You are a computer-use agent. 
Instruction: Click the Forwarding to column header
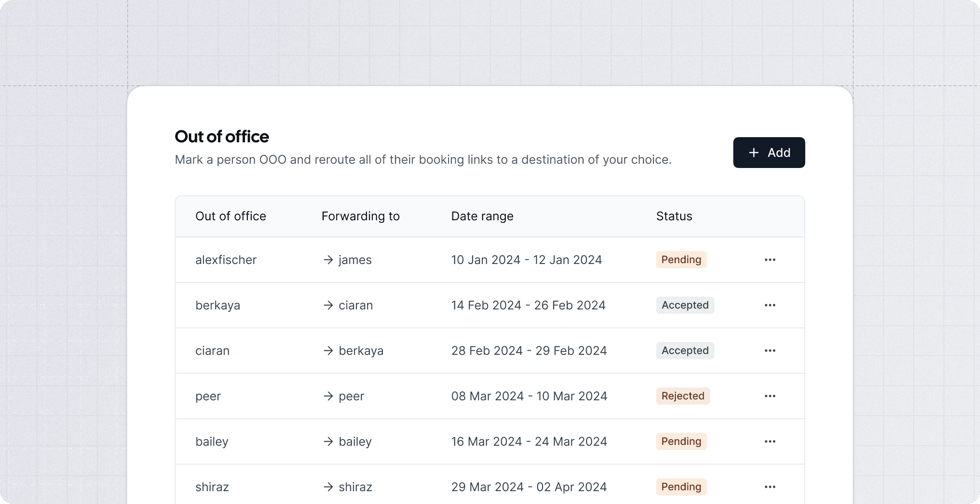point(361,216)
